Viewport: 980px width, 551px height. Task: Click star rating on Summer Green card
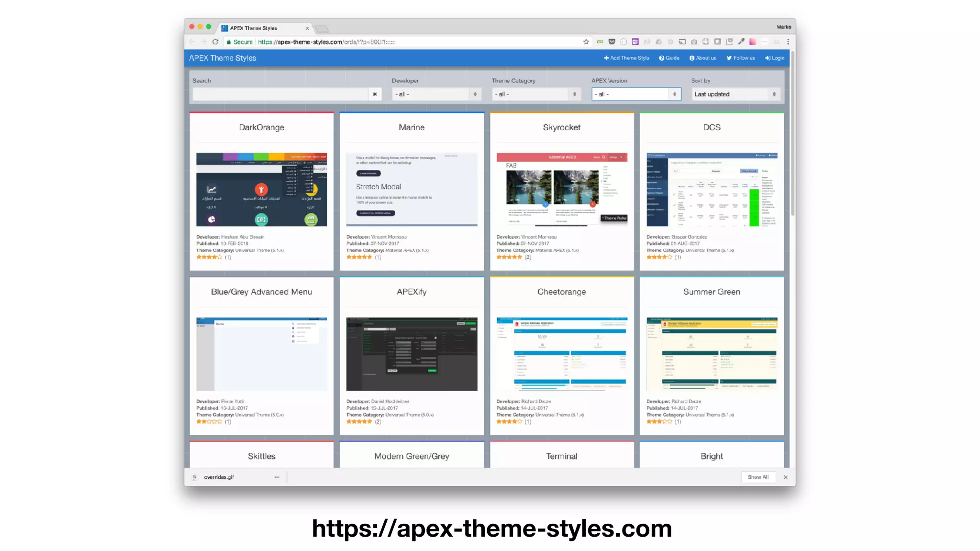coord(659,422)
